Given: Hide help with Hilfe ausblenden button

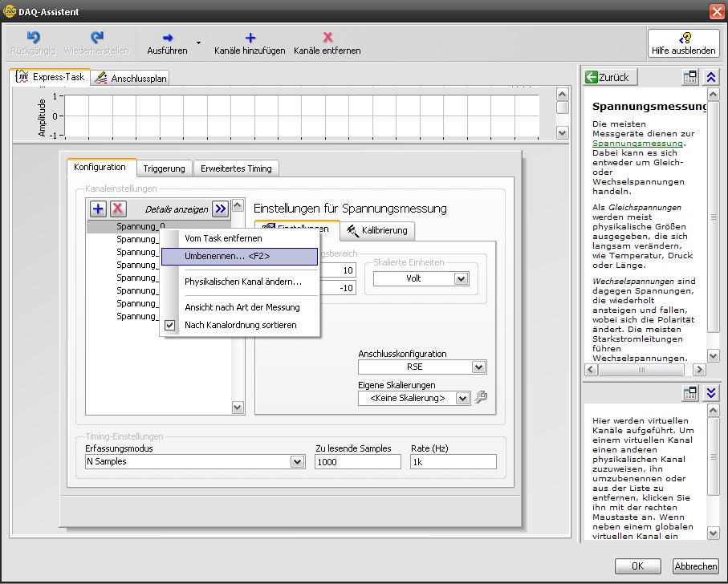Looking at the screenshot, I should click(684, 43).
